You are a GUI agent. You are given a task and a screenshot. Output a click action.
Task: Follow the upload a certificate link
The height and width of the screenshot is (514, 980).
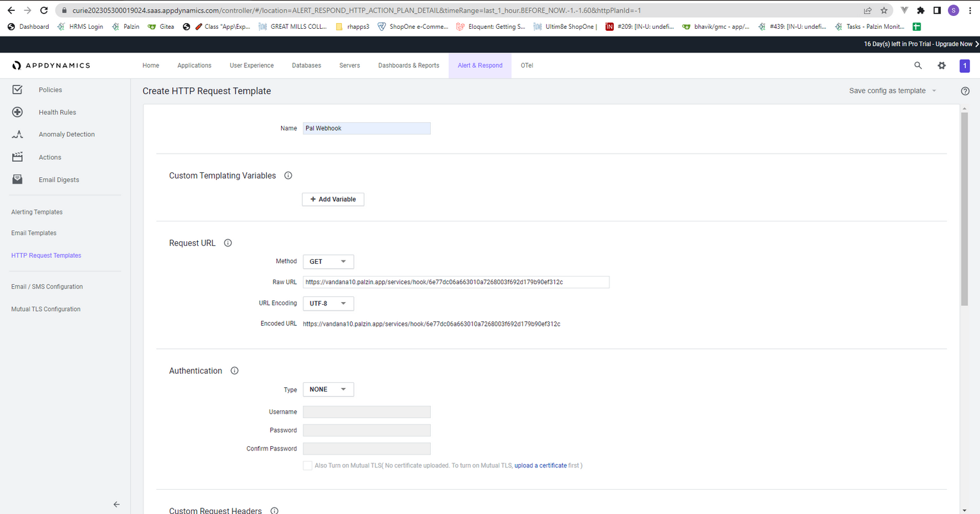click(x=540, y=465)
